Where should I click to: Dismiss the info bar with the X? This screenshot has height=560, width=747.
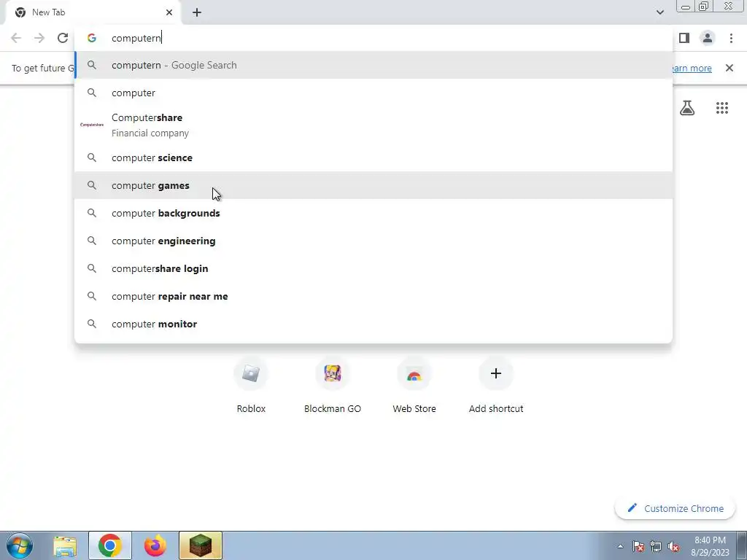(729, 68)
